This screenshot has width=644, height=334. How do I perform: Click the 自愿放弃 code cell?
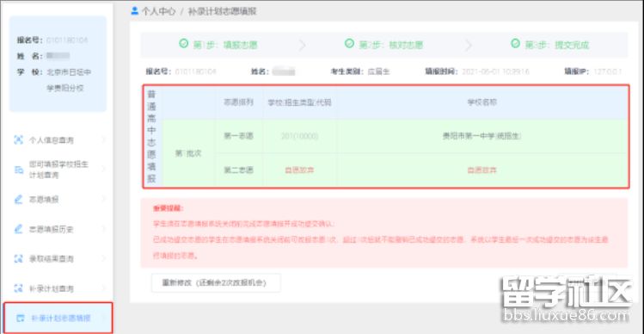(x=299, y=170)
